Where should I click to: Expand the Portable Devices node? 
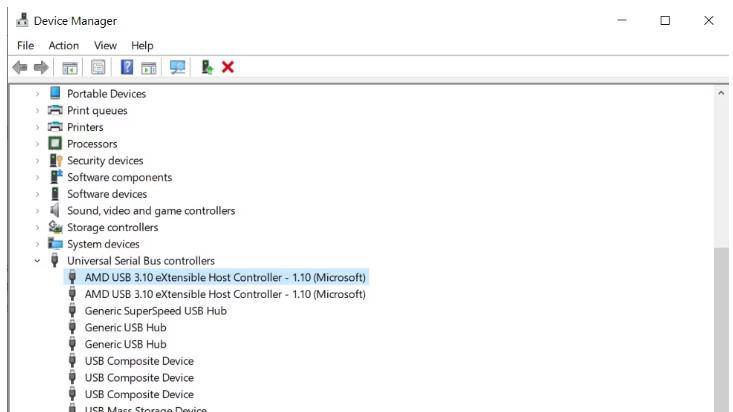tap(37, 94)
